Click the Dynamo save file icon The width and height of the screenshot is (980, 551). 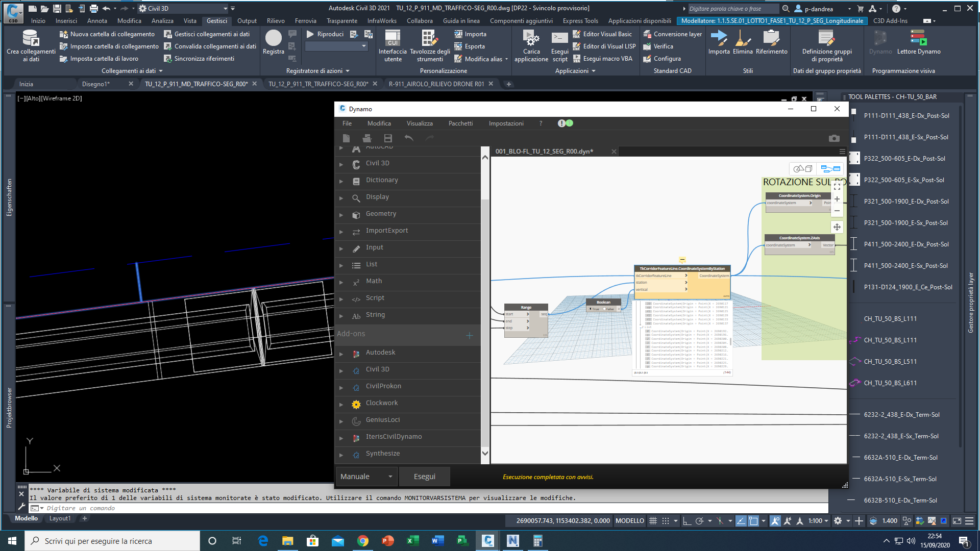coord(388,138)
